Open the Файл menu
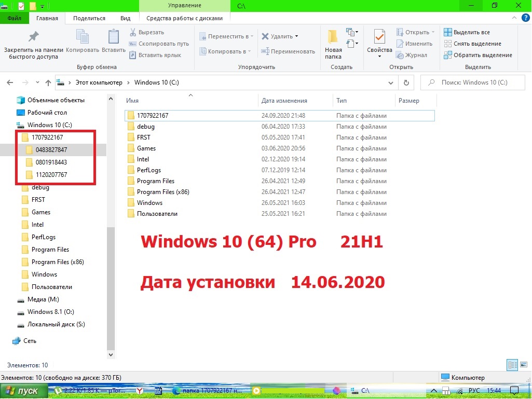This screenshot has height=399, width=532. (x=14, y=18)
